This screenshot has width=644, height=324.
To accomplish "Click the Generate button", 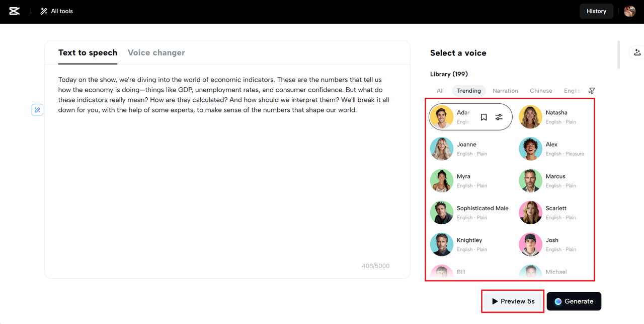I will pyautogui.click(x=574, y=301).
